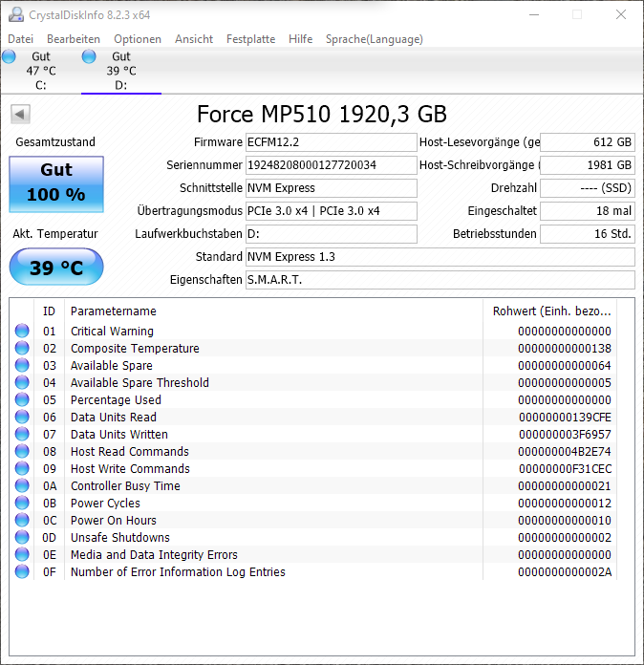Image resolution: width=644 pixels, height=665 pixels.
Task: Open the Ansicht menu
Action: click(194, 39)
